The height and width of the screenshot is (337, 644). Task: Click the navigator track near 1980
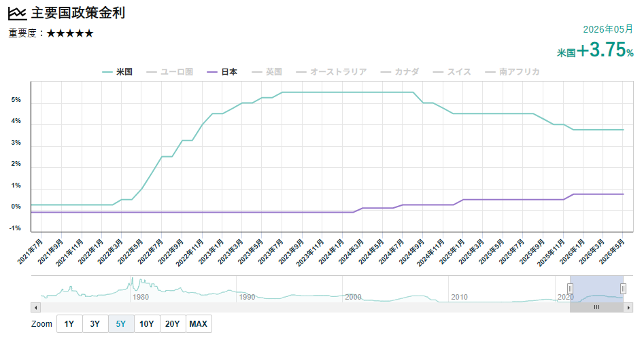click(x=141, y=297)
